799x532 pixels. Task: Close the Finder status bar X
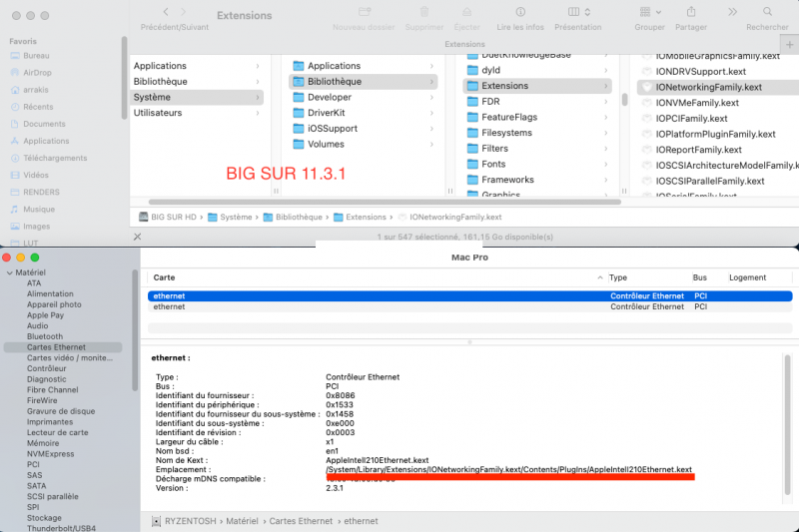pyautogui.click(x=137, y=237)
